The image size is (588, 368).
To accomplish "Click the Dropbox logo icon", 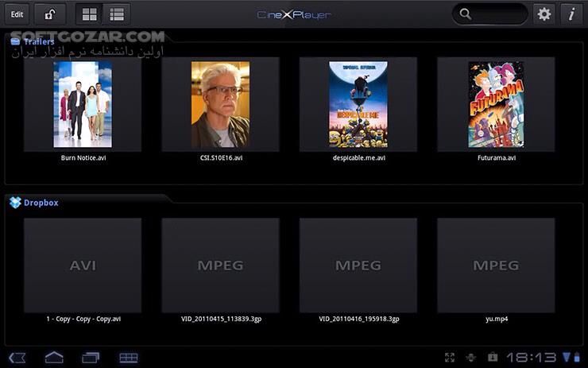I will point(15,203).
